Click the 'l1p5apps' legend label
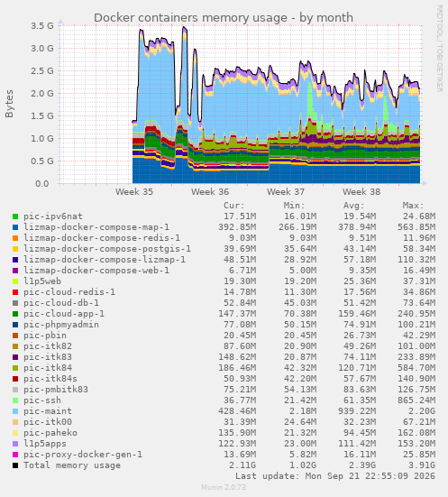This screenshot has width=448, height=497. [x=45, y=444]
